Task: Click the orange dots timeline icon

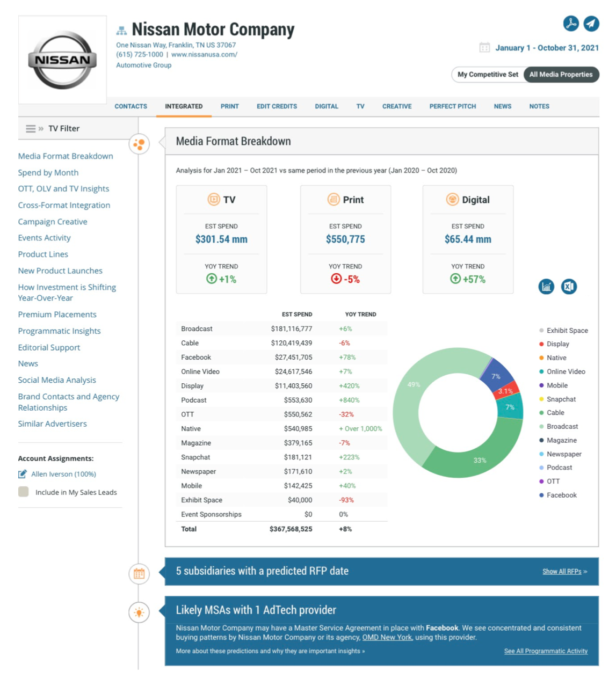Action: (x=139, y=144)
